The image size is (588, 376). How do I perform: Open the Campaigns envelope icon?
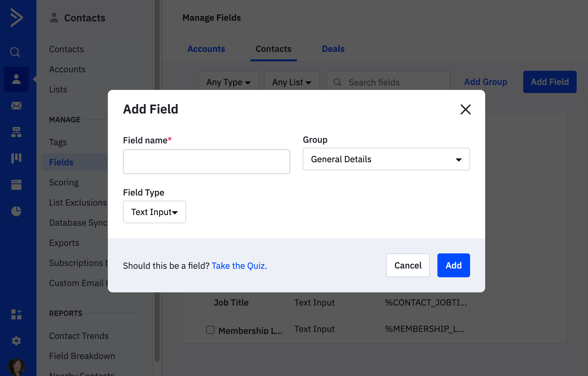click(16, 106)
